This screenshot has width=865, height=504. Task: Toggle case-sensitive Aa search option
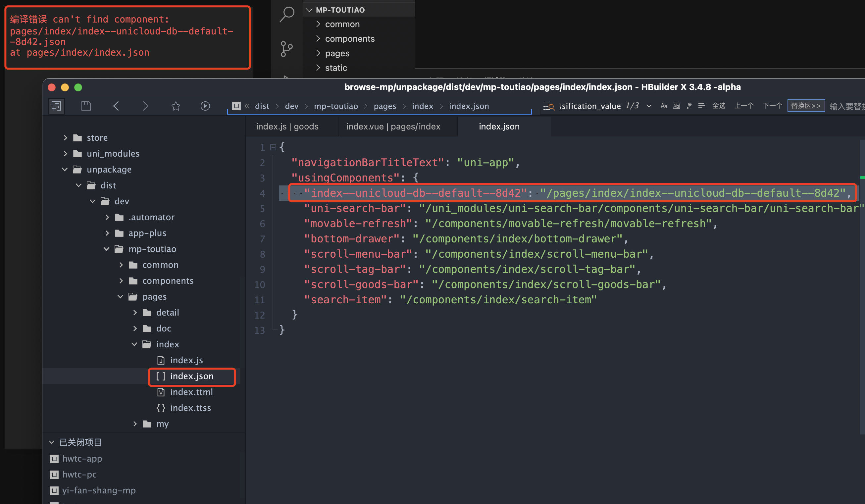click(x=664, y=106)
